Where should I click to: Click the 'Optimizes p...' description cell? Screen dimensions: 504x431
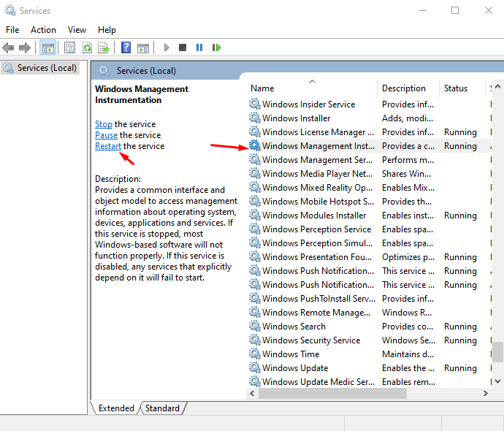pyautogui.click(x=408, y=257)
